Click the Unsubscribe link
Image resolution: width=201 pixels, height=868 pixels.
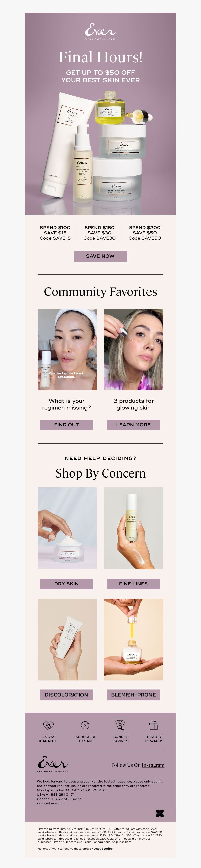[x=103, y=848]
